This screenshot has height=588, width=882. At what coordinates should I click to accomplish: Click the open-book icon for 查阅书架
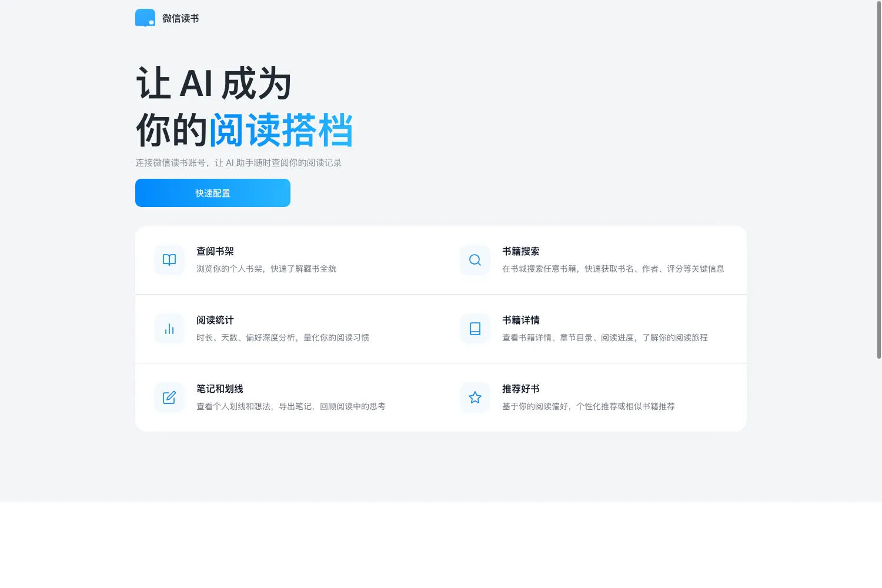169,260
